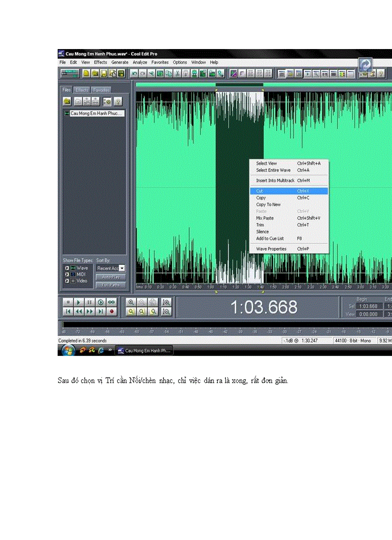Uncheck the Wave file type checkbox
Viewport: 392px width, 540px height.
pos(67,267)
